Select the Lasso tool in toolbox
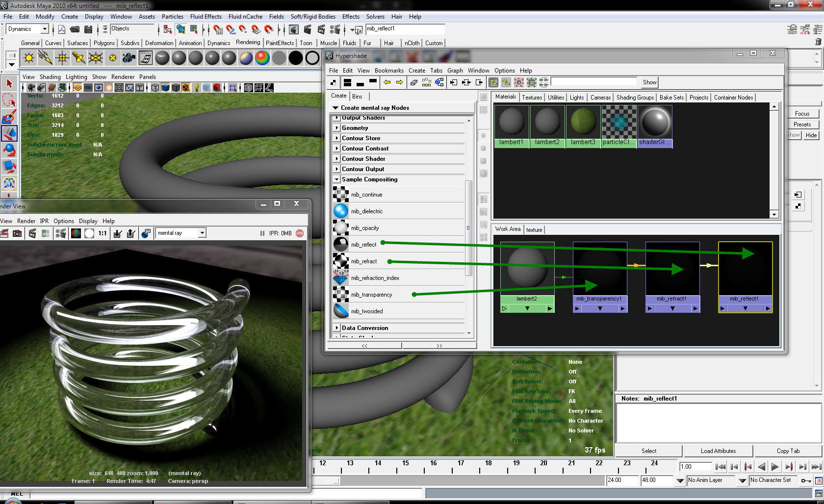The width and height of the screenshot is (824, 504). click(x=9, y=101)
